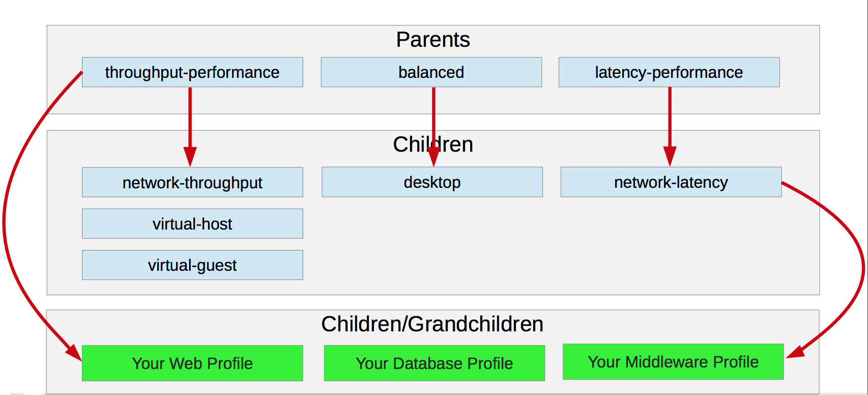
Task: Click the curved arrow start at network-latency box
Action: (785, 183)
